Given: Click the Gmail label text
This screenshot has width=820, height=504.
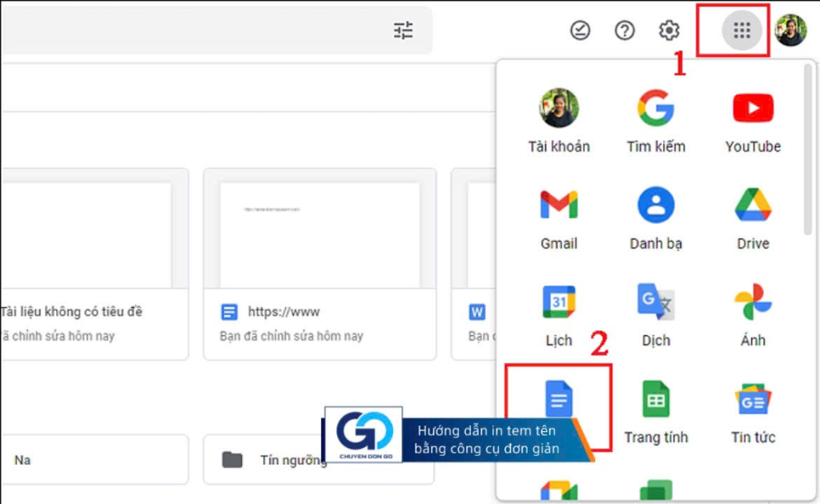Looking at the screenshot, I should click(x=558, y=243).
